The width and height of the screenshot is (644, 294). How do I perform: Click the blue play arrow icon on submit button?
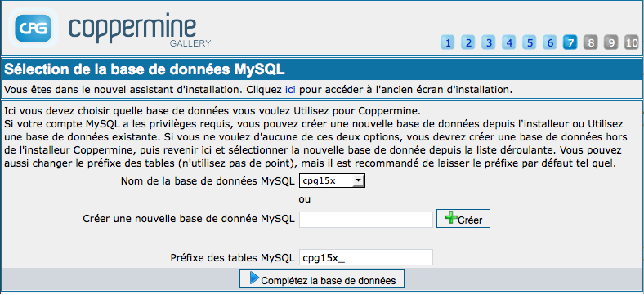pos(254,278)
